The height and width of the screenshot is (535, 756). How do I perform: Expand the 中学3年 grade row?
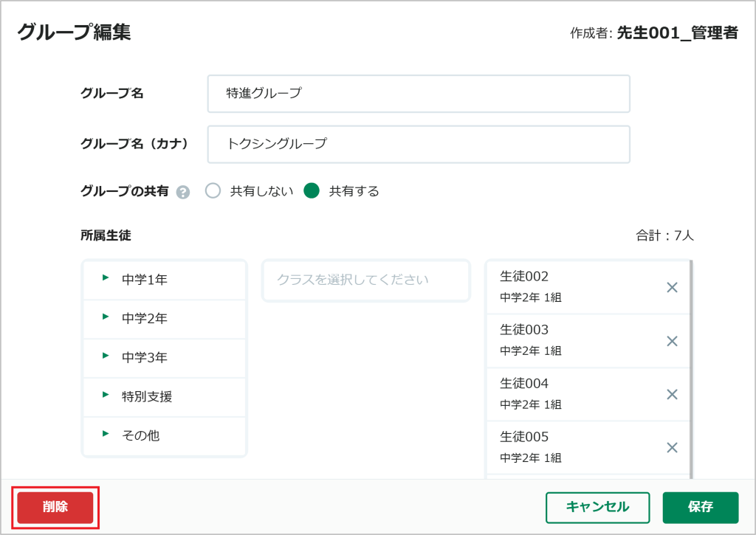[165, 358]
